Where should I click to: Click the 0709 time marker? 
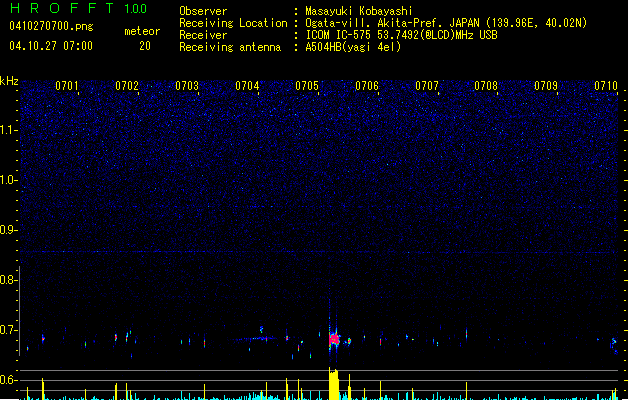coord(546,86)
